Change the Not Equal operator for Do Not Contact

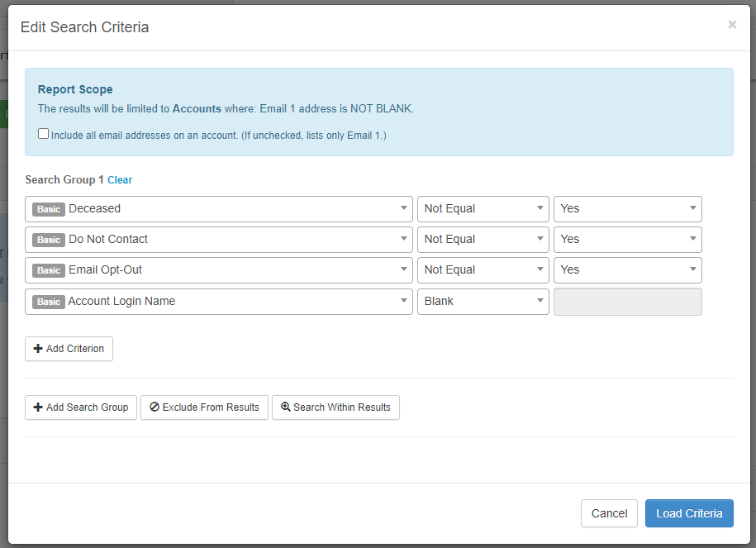point(483,240)
